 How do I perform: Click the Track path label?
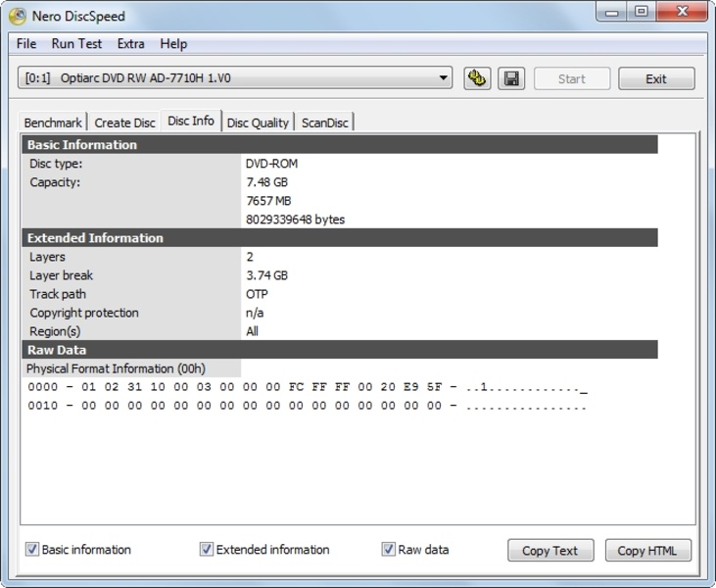click(x=58, y=294)
